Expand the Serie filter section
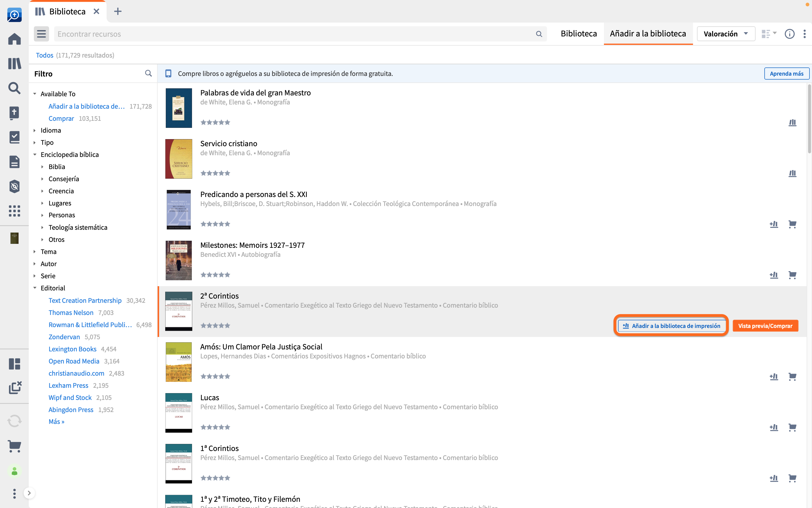This screenshot has height=508, width=812. 35,276
